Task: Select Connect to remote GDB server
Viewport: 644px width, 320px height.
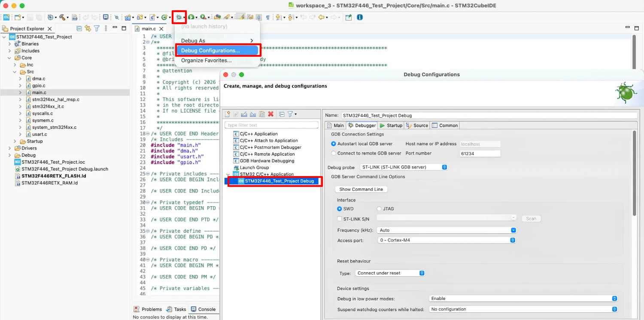Action: tap(334, 153)
